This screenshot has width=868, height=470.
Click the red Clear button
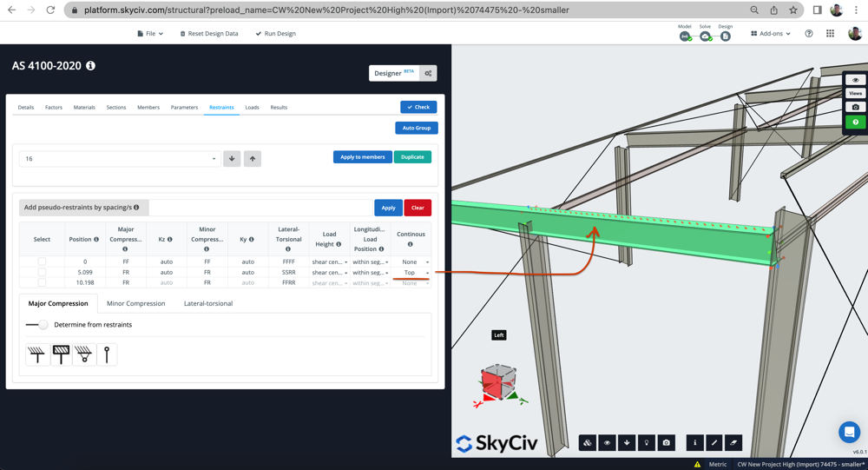(418, 208)
